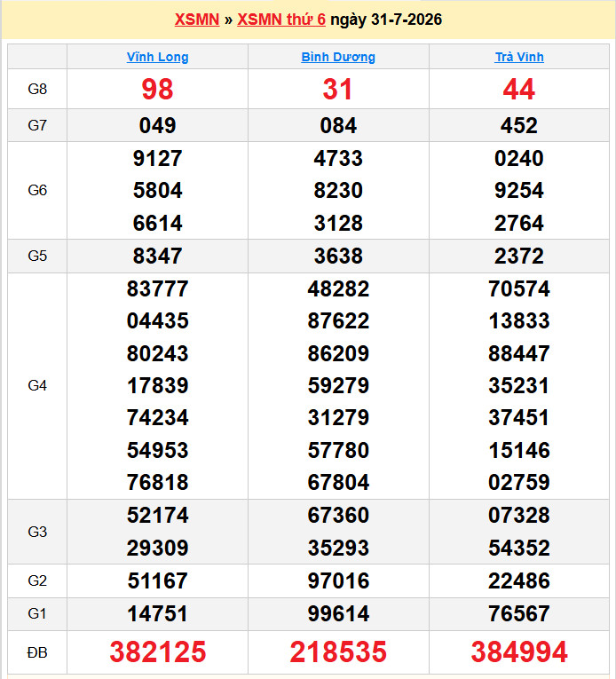The width and height of the screenshot is (616, 679).
Task: Click G4 number 17839
Action: (x=157, y=385)
